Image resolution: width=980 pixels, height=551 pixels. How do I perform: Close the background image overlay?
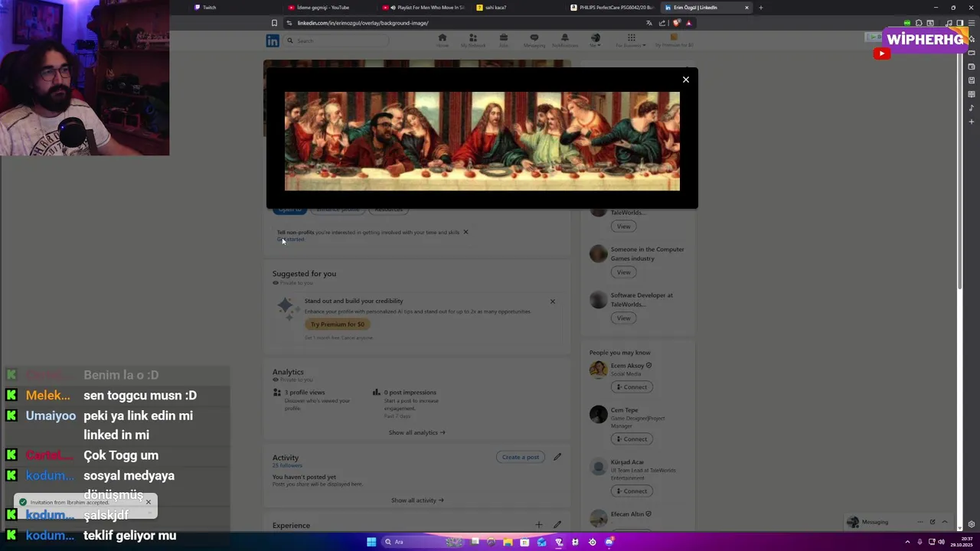(x=686, y=80)
